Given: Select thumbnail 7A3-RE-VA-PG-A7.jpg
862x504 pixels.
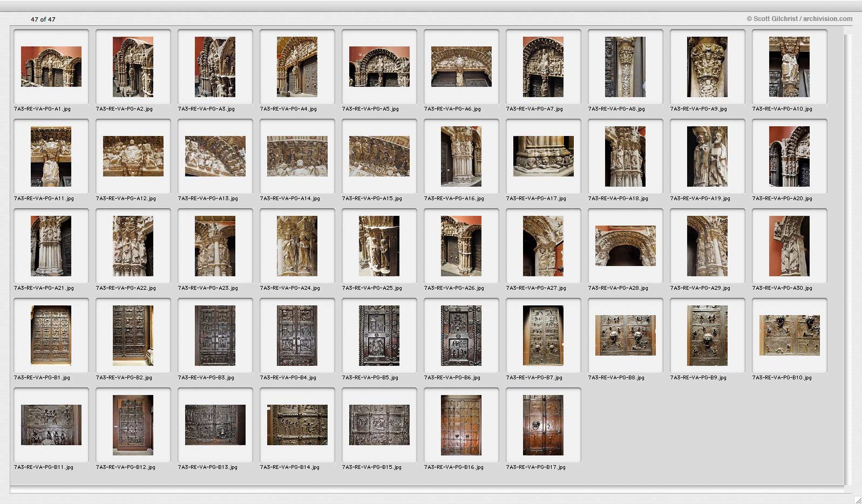Looking at the screenshot, I should 544,66.
